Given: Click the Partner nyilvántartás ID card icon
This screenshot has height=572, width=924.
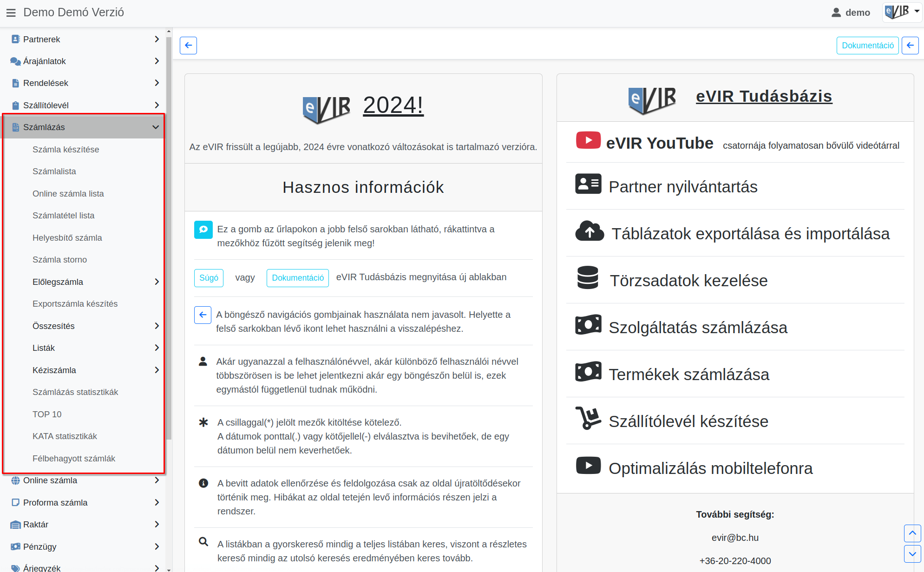Looking at the screenshot, I should pyautogui.click(x=588, y=184).
